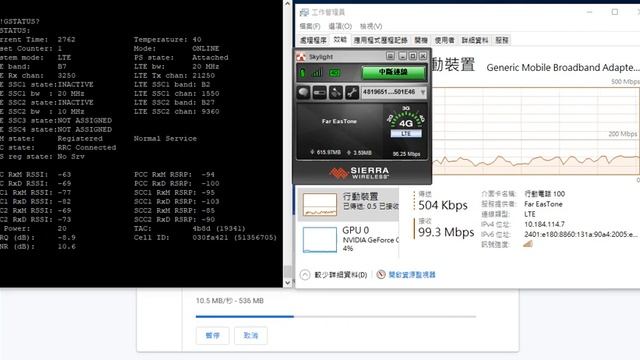Click 'Far EasTone' carrier name in Skylight
Screen dimensions: 640x360
pyautogui.click(x=339, y=121)
